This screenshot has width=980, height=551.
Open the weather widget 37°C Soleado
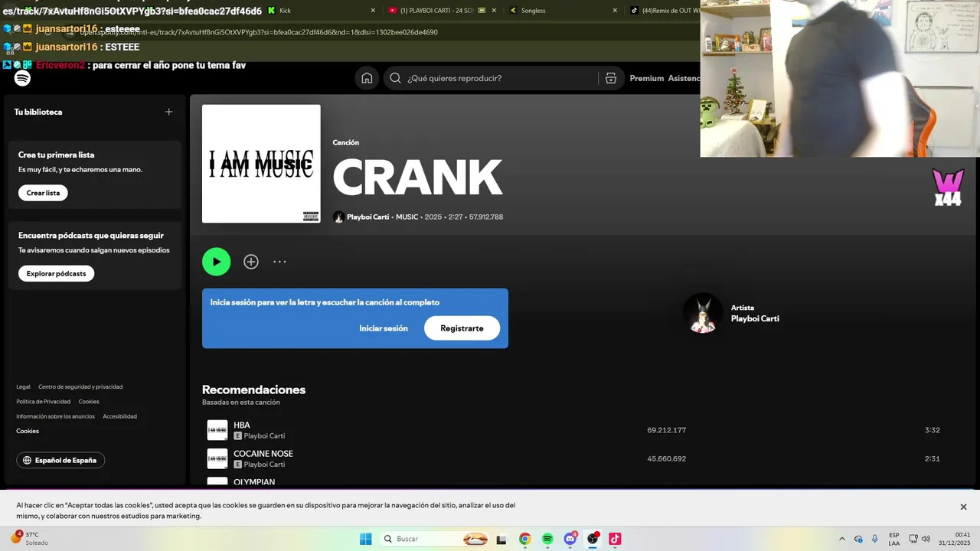(x=30, y=538)
